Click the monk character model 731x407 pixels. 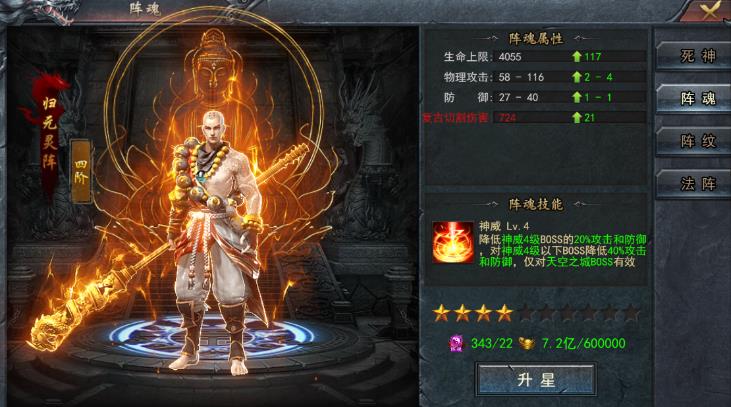click(219, 242)
